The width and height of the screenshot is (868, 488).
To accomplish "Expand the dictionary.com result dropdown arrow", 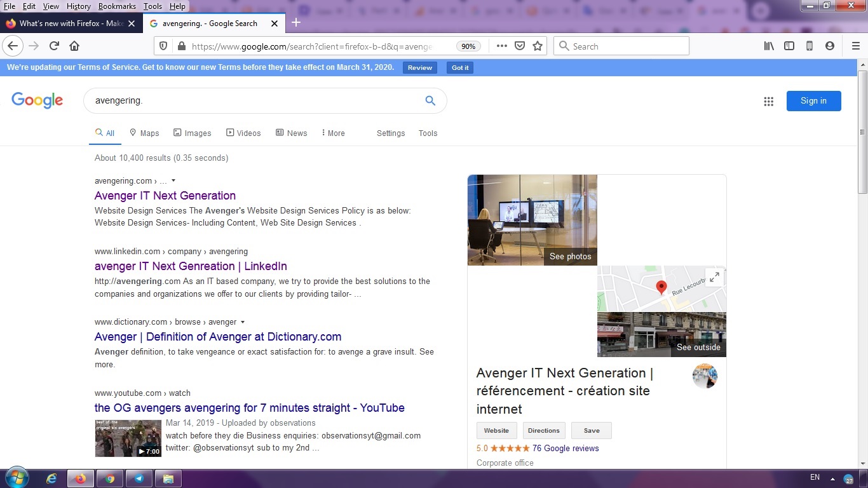I will [x=243, y=322].
